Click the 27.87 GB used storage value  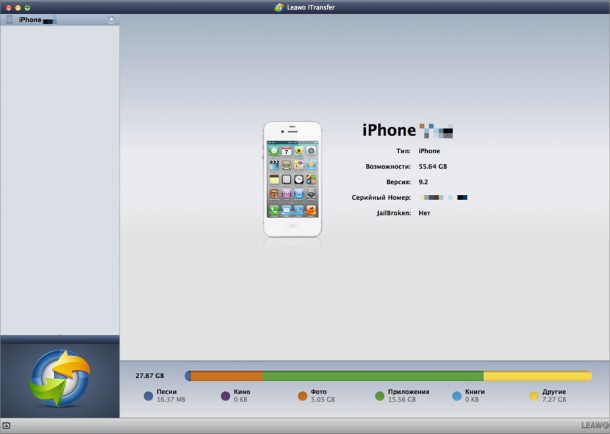[x=150, y=376]
